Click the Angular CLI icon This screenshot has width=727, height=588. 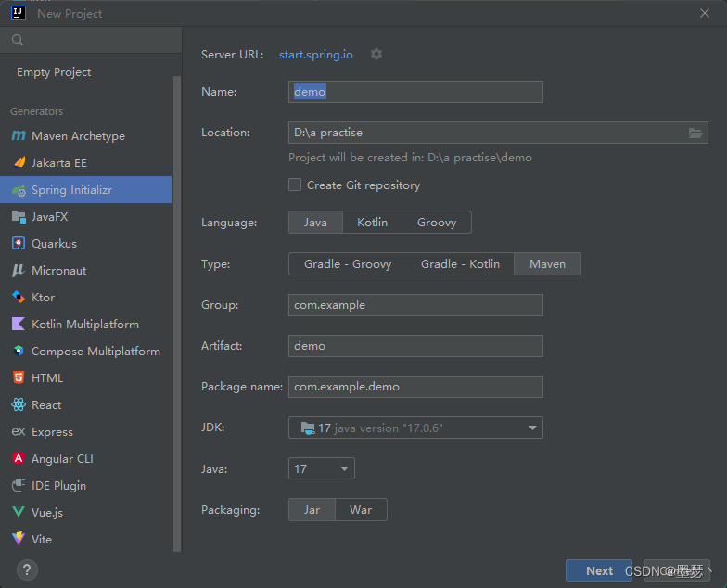tap(19, 458)
